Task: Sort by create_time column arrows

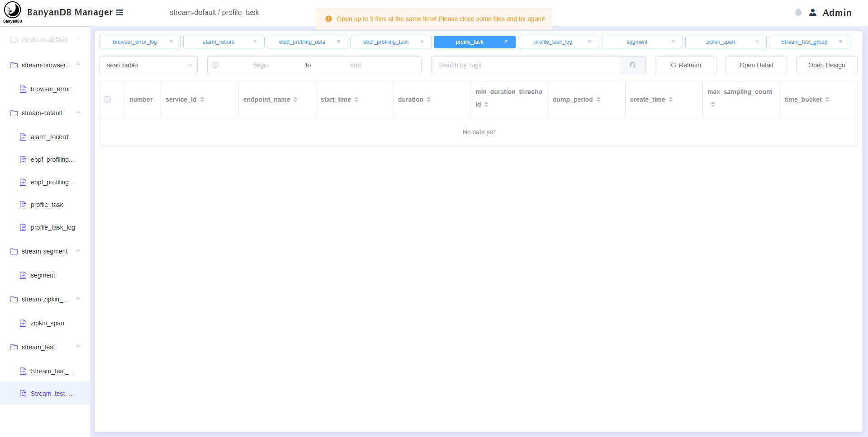Action: (671, 99)
